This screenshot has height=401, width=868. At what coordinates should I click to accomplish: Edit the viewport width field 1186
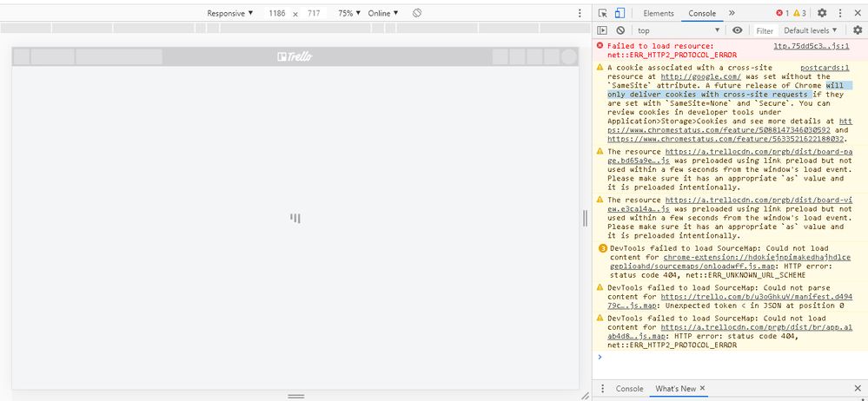277,13
